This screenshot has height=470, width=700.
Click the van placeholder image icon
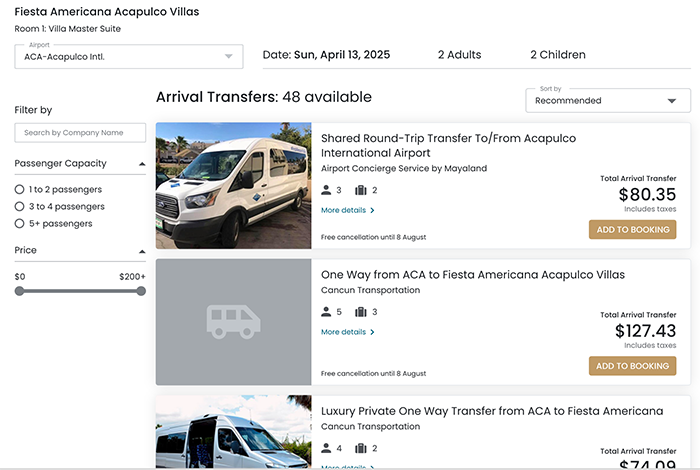click(233, 321)
